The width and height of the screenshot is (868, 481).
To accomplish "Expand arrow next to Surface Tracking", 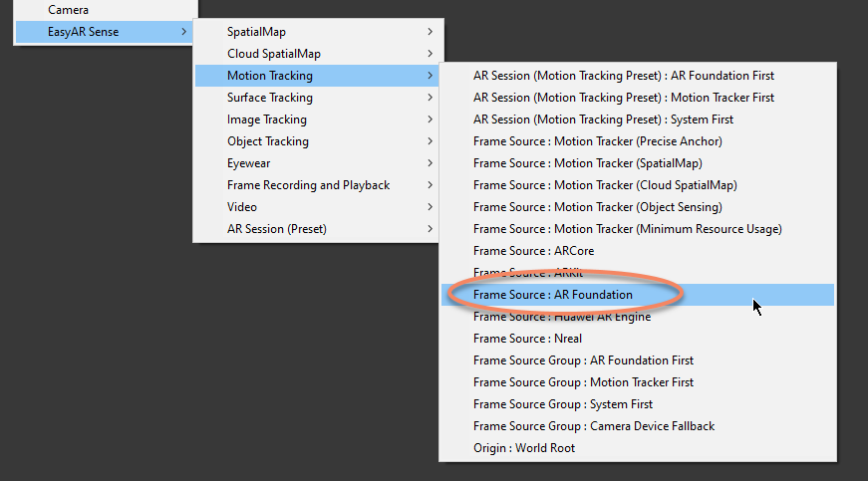I will [431, 98].
